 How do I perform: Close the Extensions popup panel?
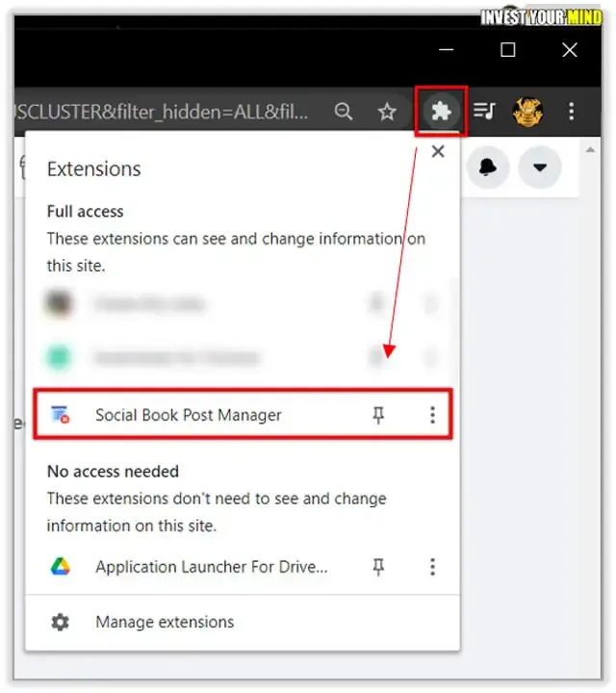(x=438, y=152)
